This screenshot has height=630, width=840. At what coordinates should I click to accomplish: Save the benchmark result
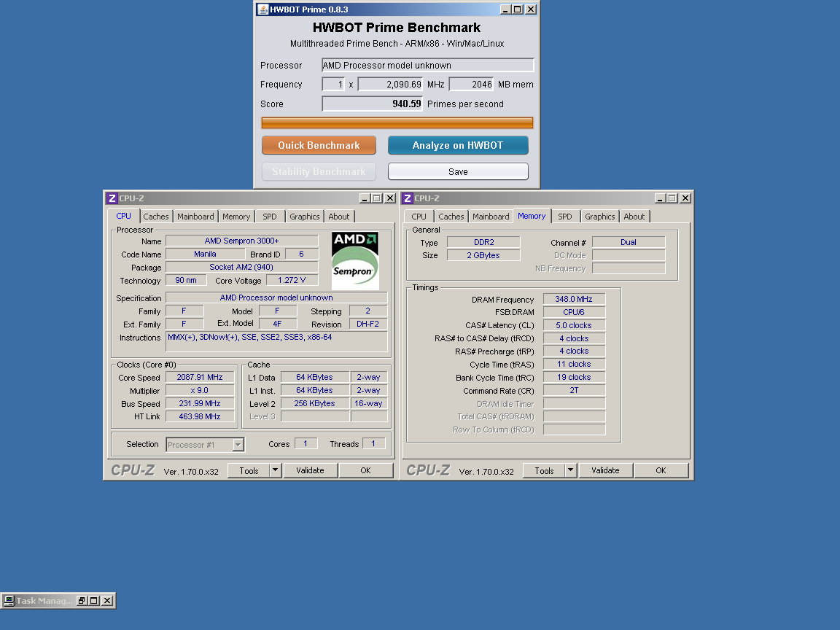tap(458, 171)
